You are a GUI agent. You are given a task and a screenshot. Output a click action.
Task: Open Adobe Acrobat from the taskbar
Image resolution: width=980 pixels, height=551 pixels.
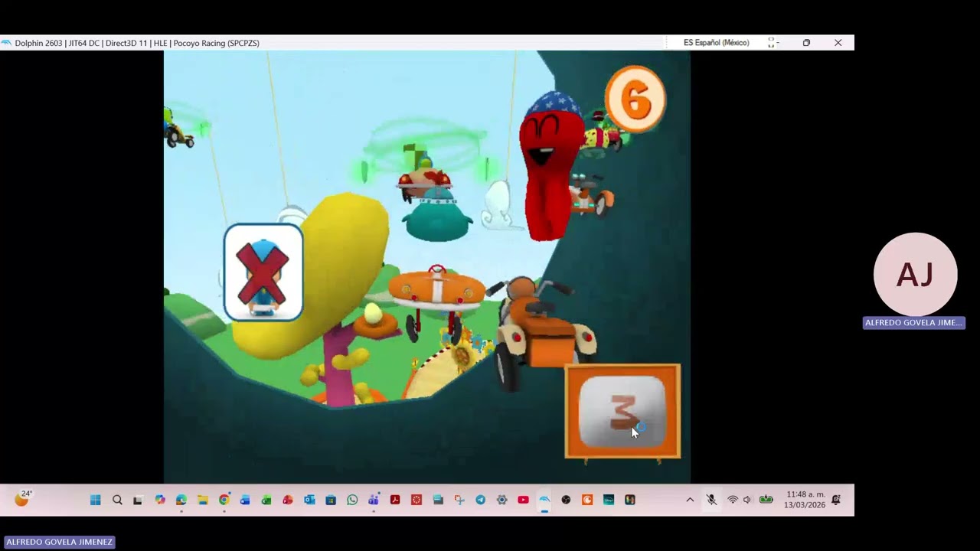395,500
